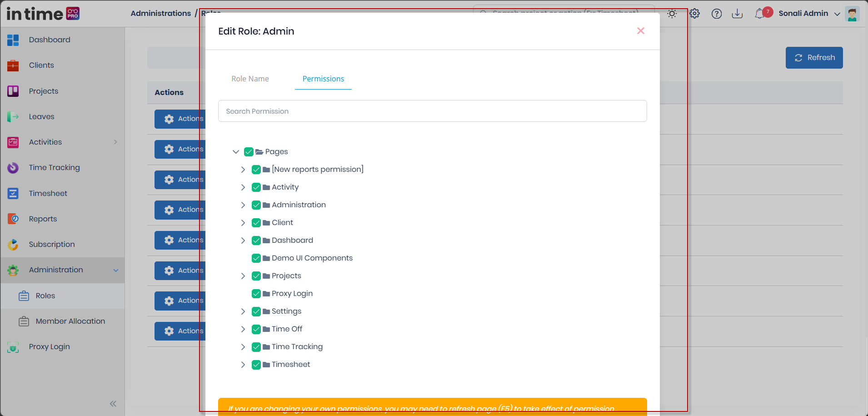Open Time Tracking sidebar icon

tap(13, 168)
